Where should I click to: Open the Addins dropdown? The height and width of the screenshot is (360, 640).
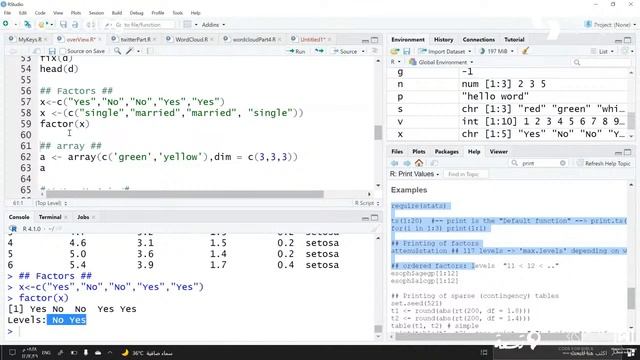(213, 24)
